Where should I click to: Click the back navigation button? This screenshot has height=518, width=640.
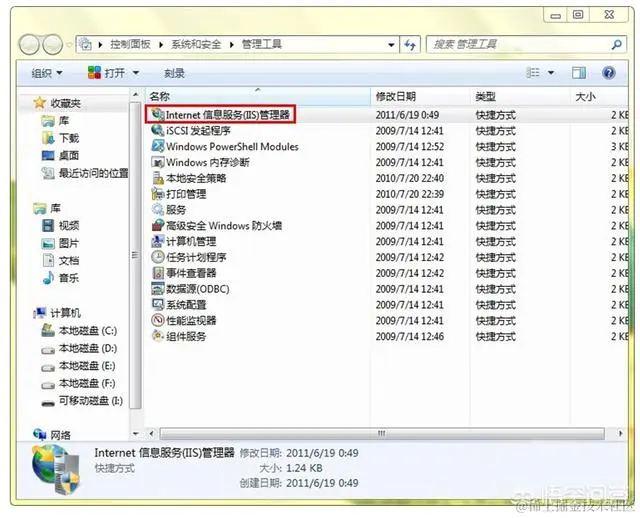tap(30, 44)
